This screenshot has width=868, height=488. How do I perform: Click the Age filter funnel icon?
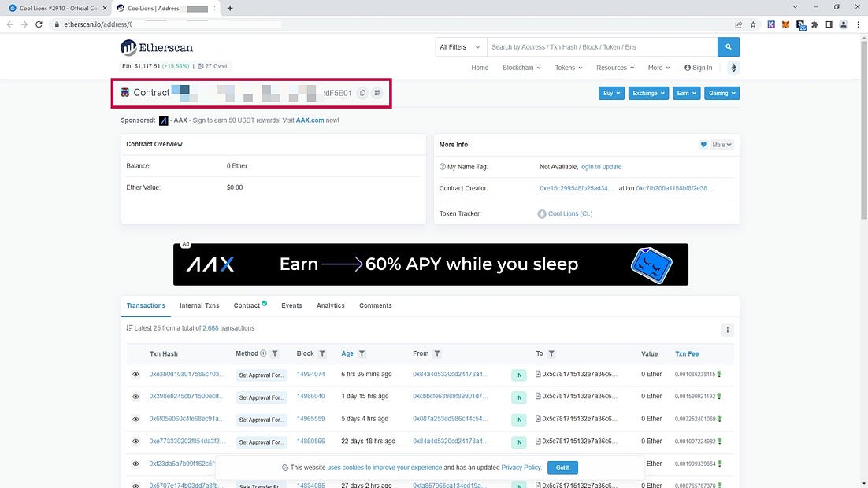(x=362, y=353)
